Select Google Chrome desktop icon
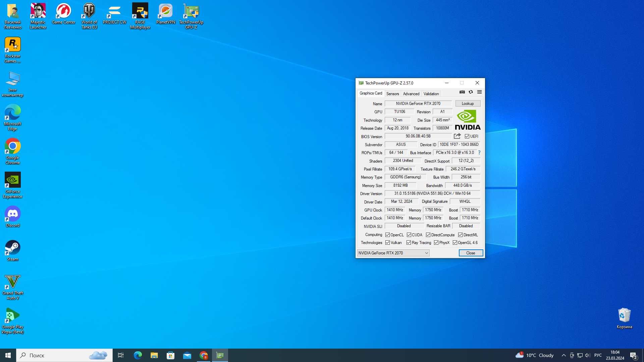 12,152
